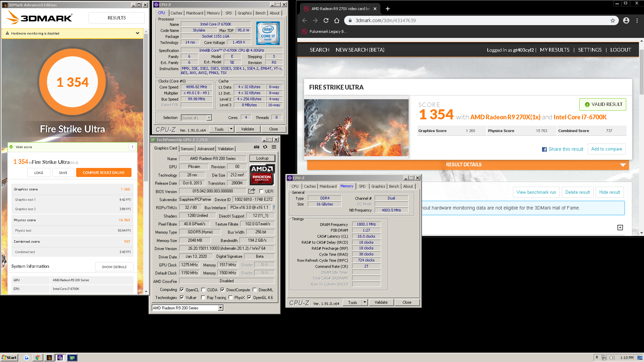644x362 pixels.
Task: Click the Fire Strike Ultra thumbnail image
Action: (x=356, y=127)
